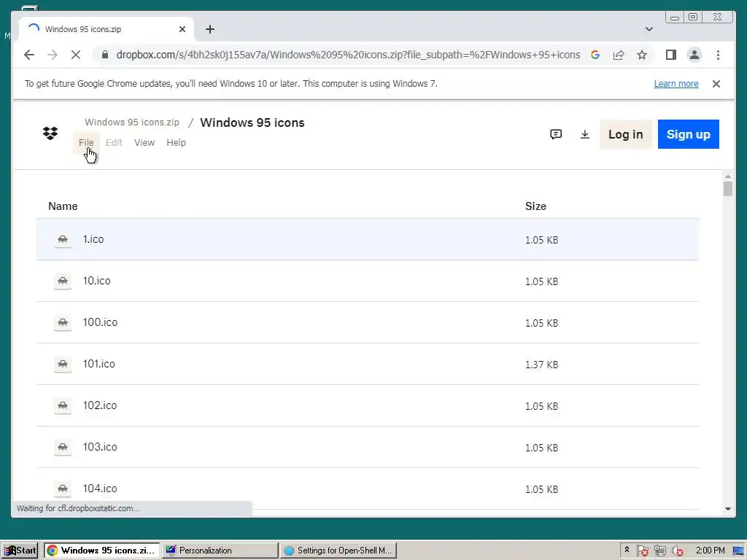747x560 pixels.
Task: Open file 100.ico
Action: click(x=100, y=322)
